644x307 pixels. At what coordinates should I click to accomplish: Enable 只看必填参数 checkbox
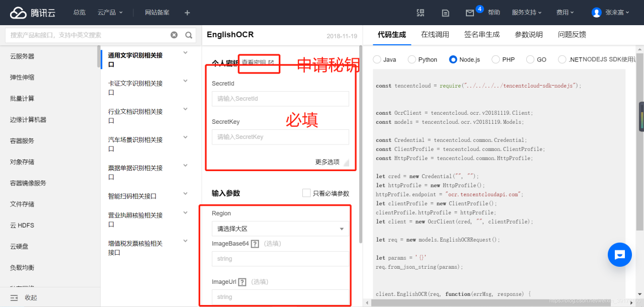[306, 192]
